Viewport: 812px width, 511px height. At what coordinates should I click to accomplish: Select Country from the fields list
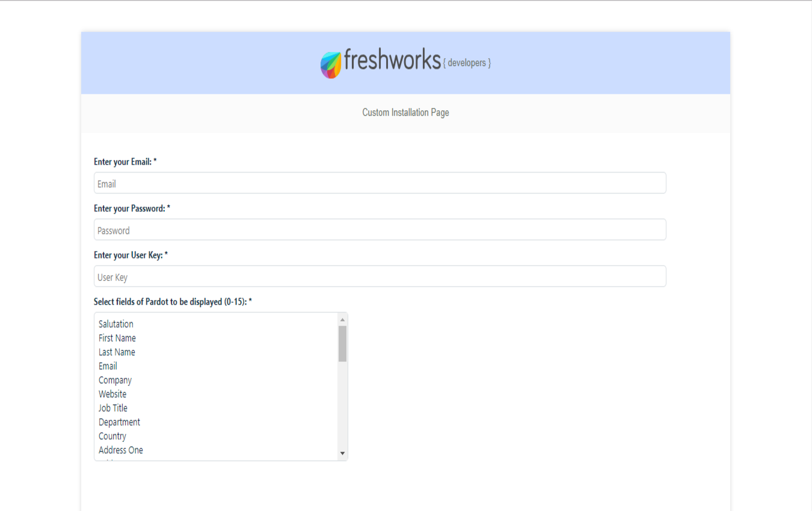click(112, 436)
